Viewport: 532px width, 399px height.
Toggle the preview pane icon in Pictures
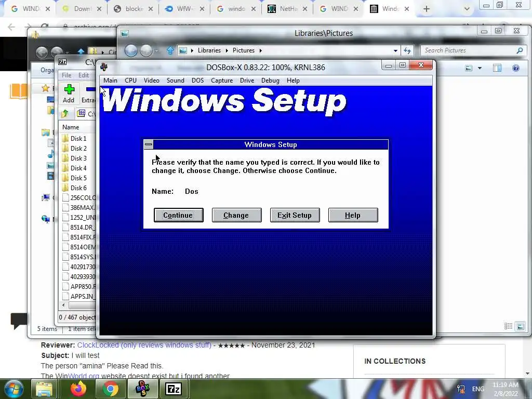(x=497, y=68)
